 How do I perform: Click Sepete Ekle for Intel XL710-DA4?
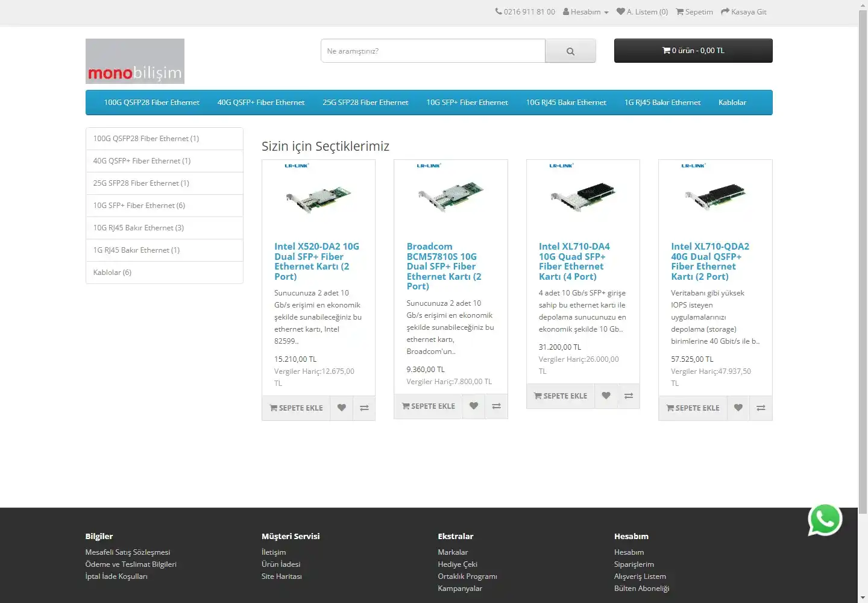click(561, 396)
